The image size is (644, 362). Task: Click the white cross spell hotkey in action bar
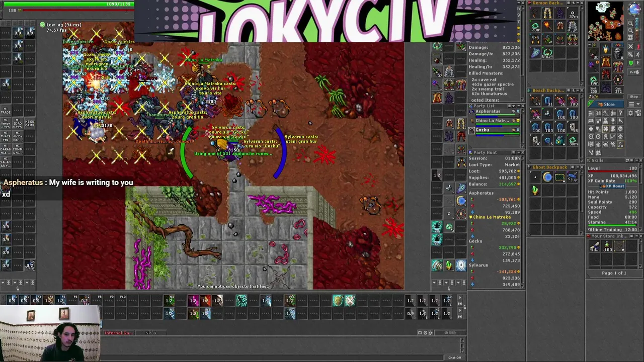tap(350, 301)
